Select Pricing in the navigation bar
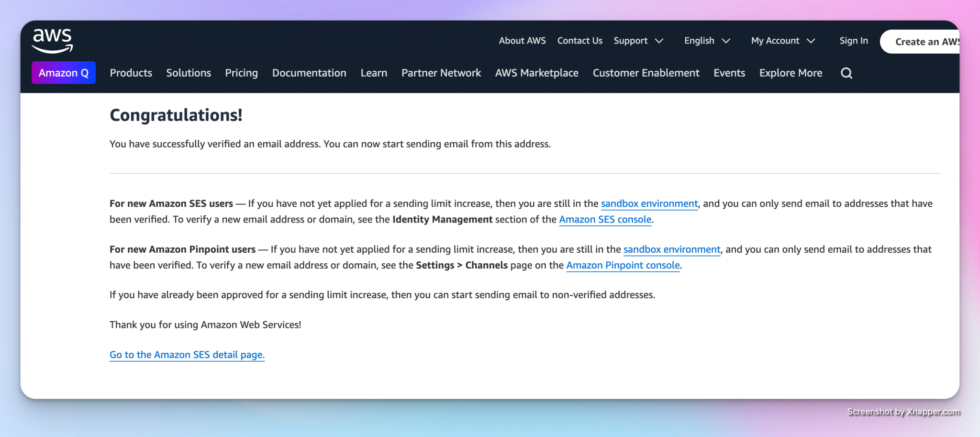The height and width of the screenshot is (437, 980). 241,73
